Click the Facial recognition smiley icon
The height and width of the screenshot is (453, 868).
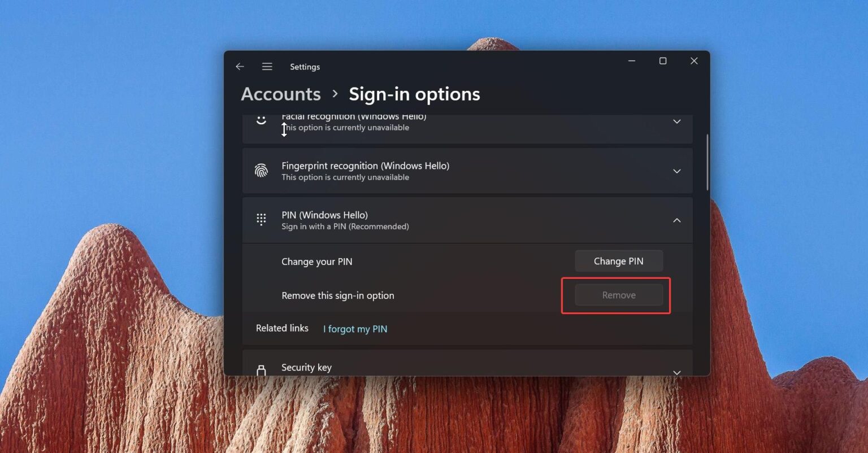[x=261, y=119]
